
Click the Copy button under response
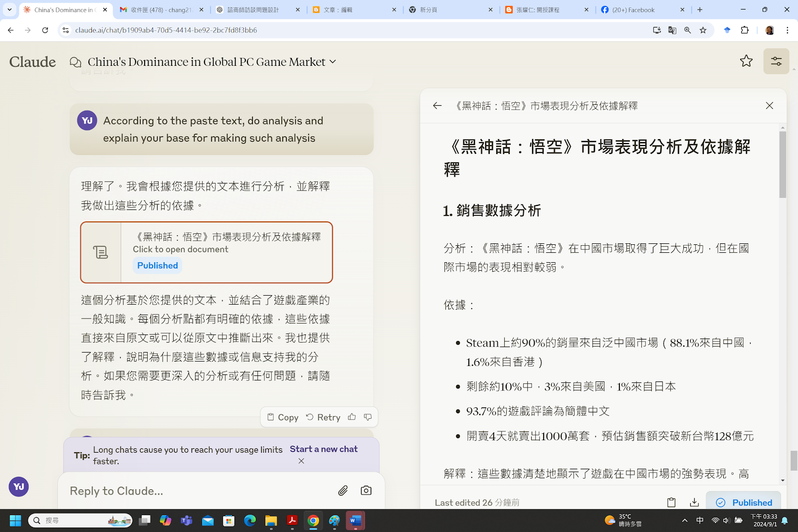click(283, 417)
